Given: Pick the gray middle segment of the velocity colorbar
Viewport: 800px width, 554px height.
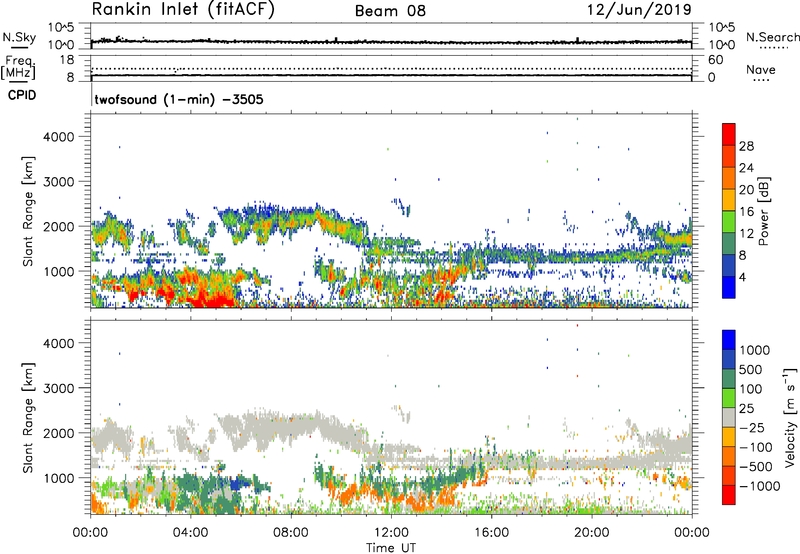Looking at the screenshot, I should pos(729,417).
